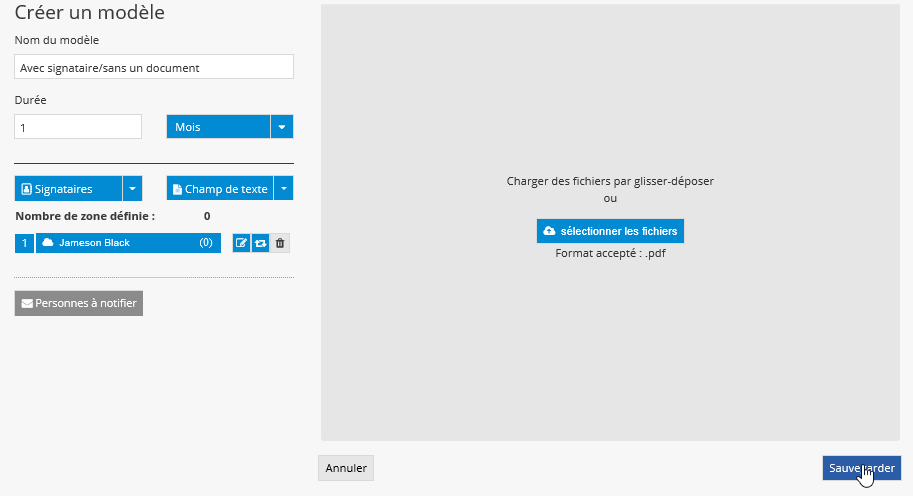
Task: Delete signer Jameson Black with trash icon
Action: [280, 243]
